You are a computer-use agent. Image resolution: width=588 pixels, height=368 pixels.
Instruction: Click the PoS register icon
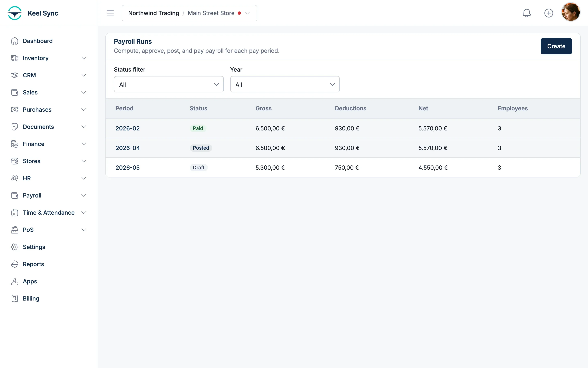14,230
